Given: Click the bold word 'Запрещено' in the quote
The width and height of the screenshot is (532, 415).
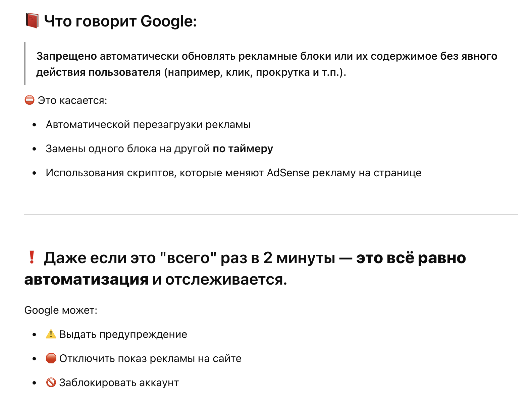Looking at the screenshot, I should (x=67, y=56).
